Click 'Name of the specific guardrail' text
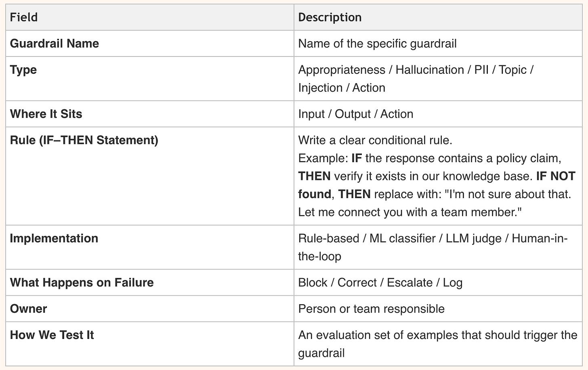 click(x=377, y=44)
